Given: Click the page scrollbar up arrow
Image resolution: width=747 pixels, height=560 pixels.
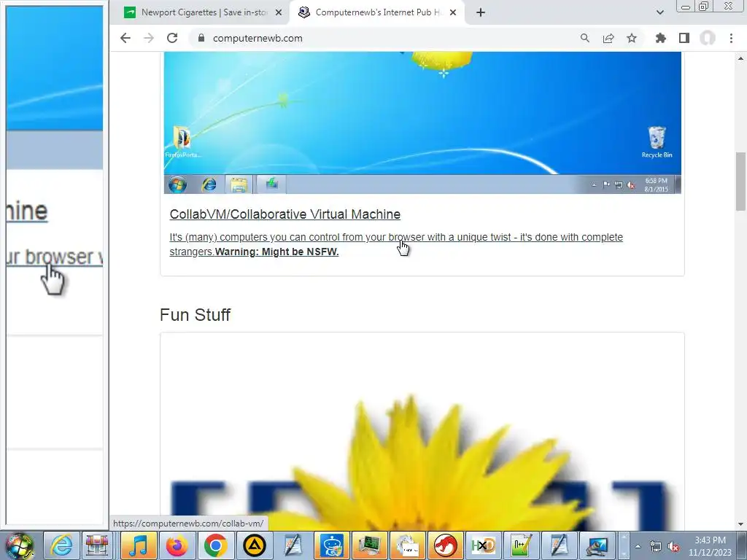Looking at the screenshot, I should pos(740,58).
